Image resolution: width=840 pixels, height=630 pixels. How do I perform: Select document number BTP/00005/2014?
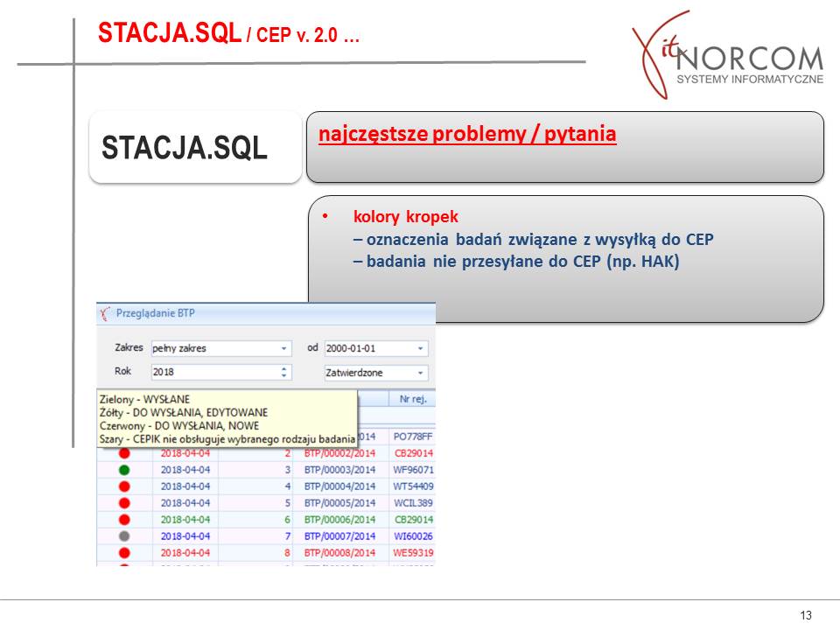coord(339,503)
